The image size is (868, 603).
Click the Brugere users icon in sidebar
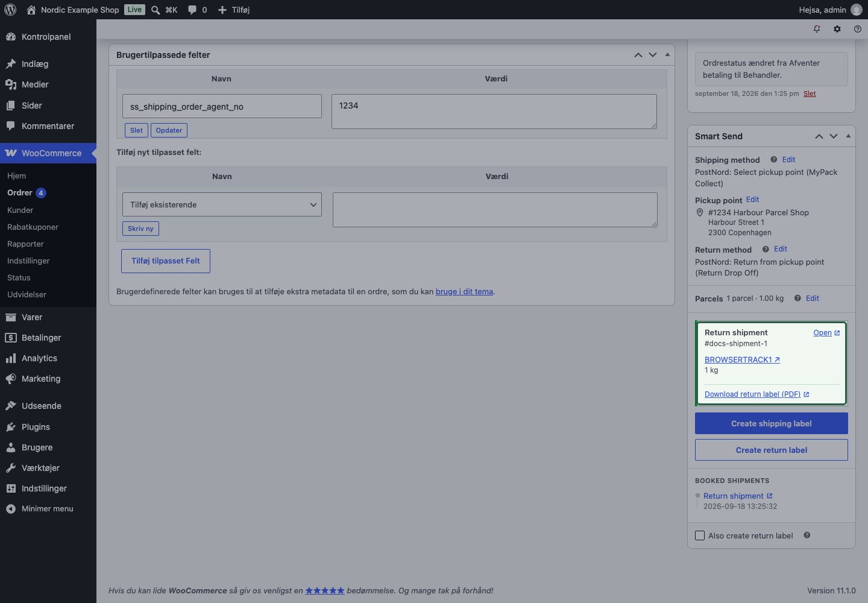coord(11,447)
